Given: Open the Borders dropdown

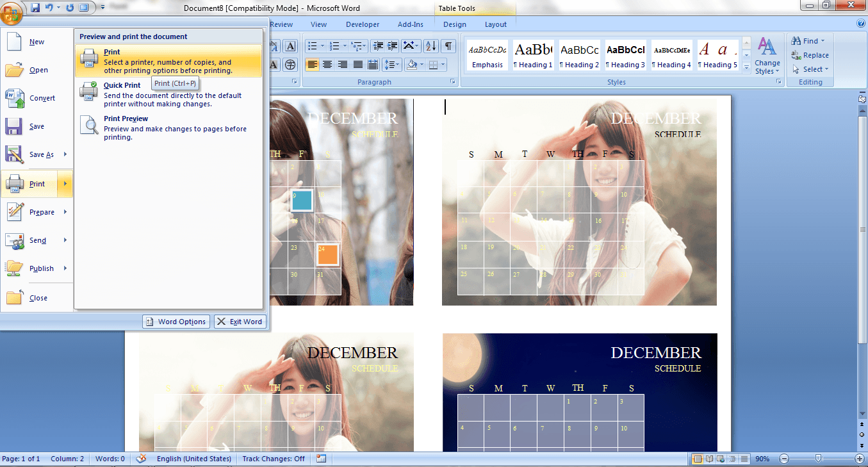Looking at the screenshot, I should 442,64.
